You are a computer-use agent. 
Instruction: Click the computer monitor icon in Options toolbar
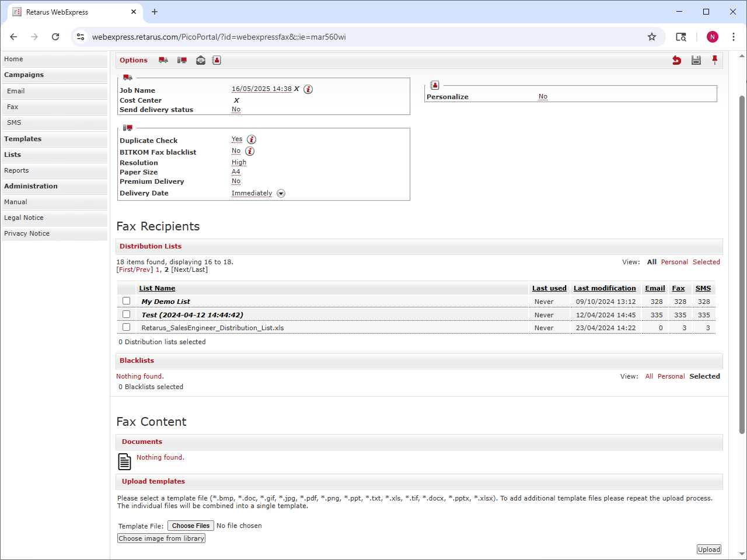tap(182, 60)
